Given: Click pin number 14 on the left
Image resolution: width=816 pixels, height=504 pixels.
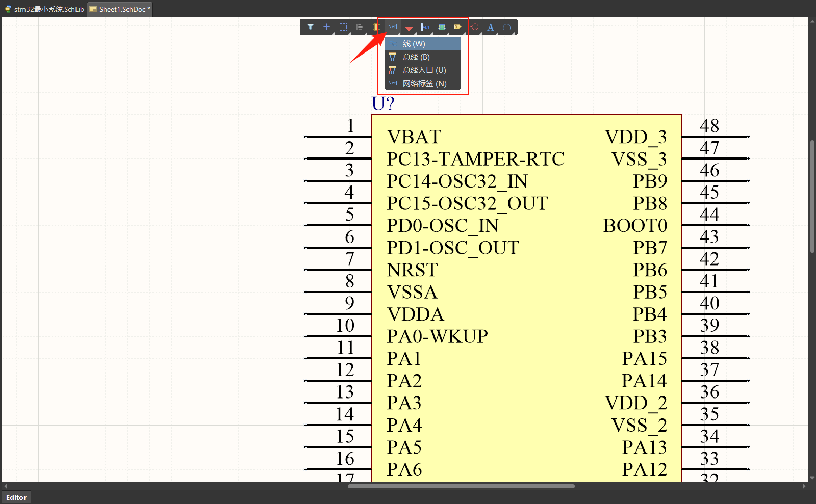Looking at the screenshot, I should pos(345,414).
